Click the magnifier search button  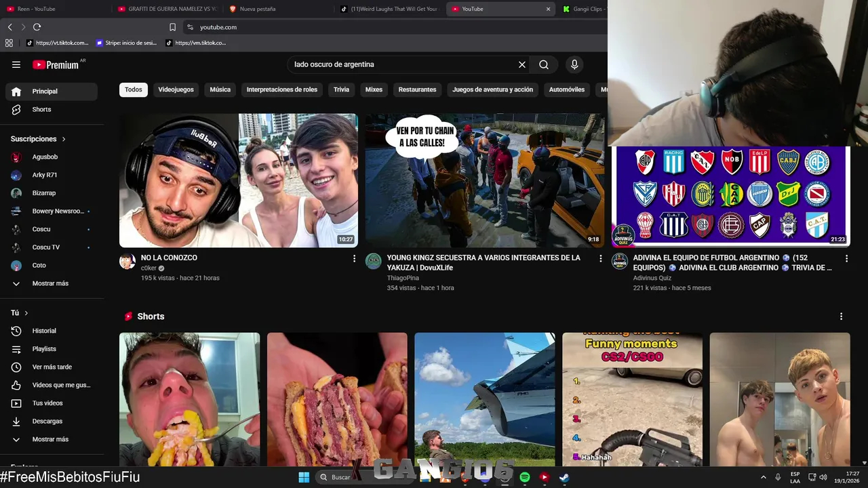coord(544,64)
